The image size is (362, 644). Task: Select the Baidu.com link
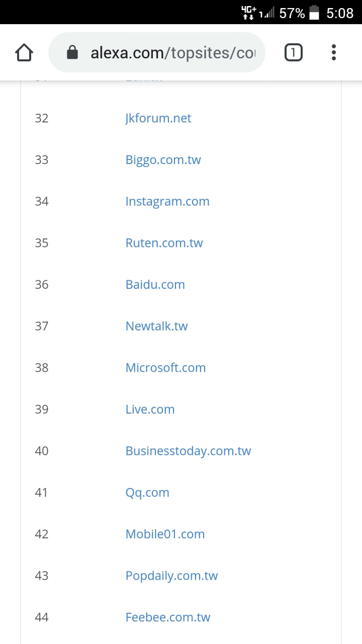coord(155,285)
